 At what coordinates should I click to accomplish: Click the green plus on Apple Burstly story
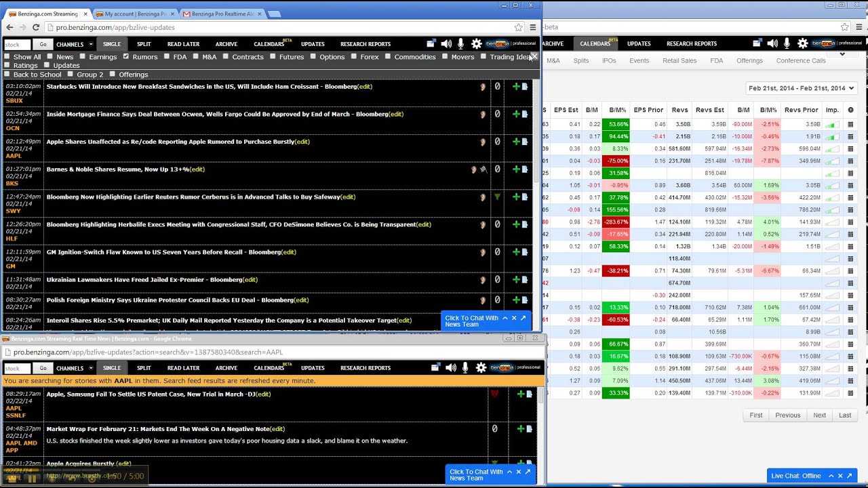516,142
